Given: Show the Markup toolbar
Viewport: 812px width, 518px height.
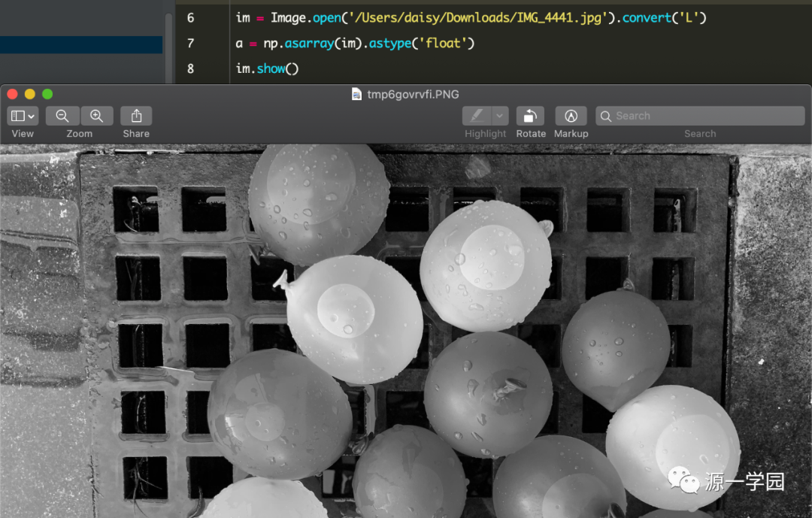Looking at the screenshot, I should point(571,116).
